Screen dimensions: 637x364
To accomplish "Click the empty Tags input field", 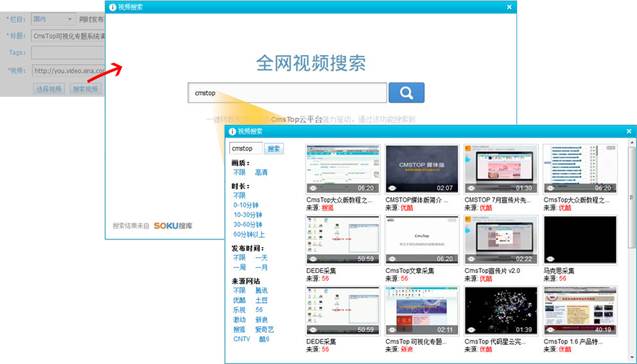I will pyautogui.click(x=68, y=53).
